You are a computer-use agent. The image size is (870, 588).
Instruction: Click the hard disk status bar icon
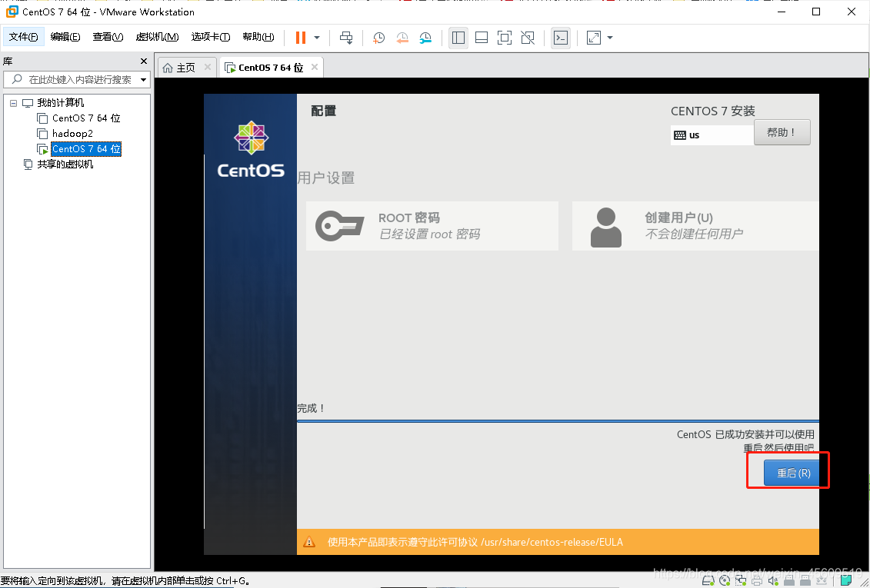(708, 580)
